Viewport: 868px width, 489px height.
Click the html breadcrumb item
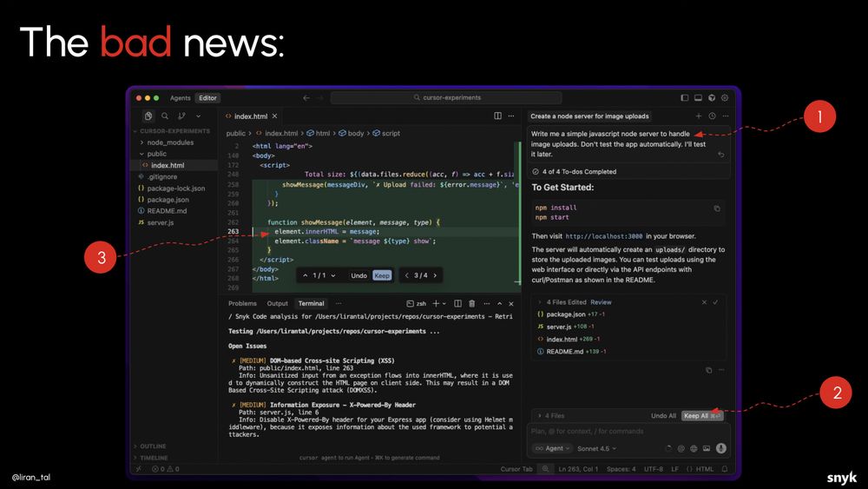[x=319, y=134]
